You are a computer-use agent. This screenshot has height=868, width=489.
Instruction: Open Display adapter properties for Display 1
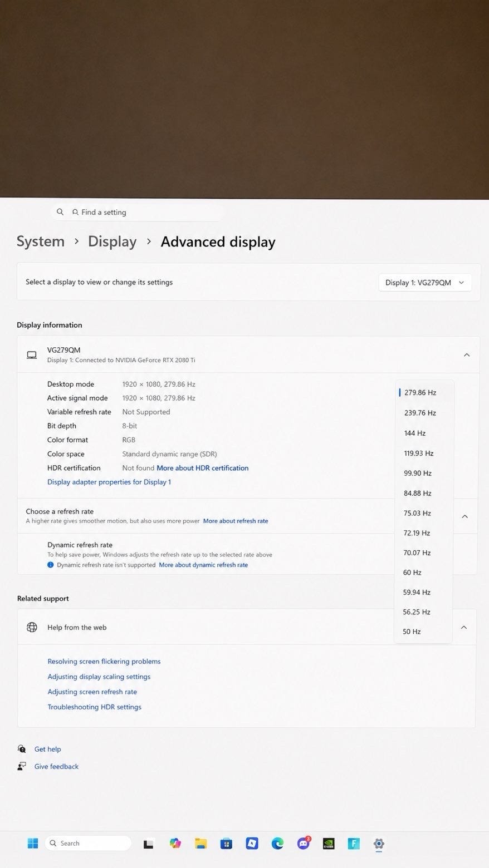[x=109, y=482]
